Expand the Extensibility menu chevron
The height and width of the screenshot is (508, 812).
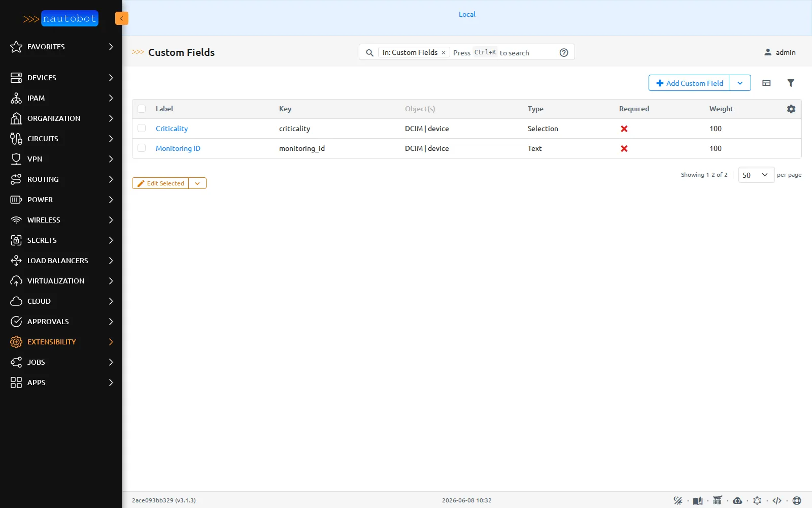111,342
